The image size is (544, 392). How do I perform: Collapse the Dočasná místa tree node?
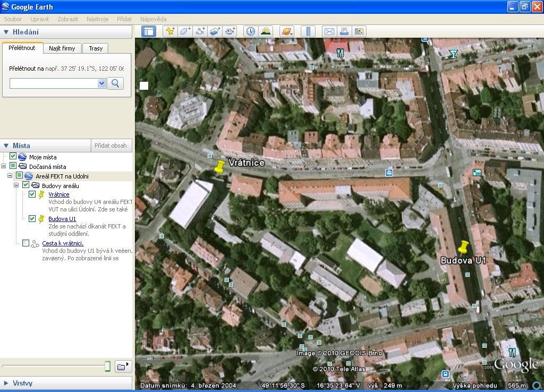[x=4, y=166]
